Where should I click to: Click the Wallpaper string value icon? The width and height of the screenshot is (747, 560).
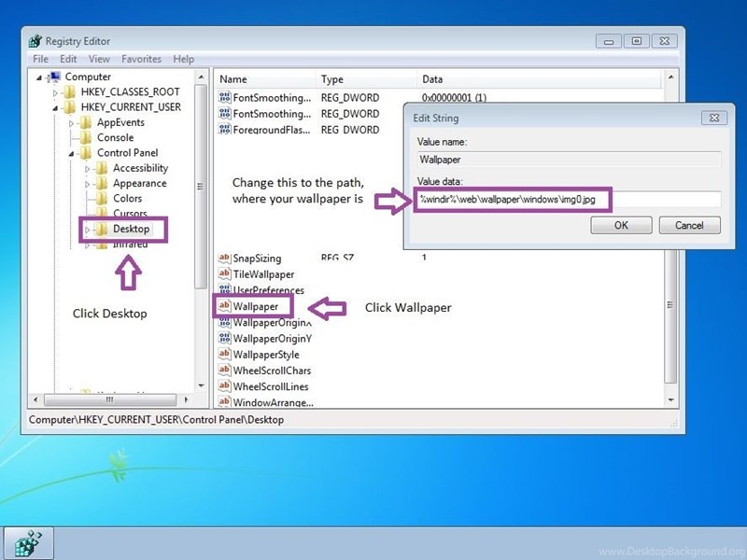coord(224,306)
